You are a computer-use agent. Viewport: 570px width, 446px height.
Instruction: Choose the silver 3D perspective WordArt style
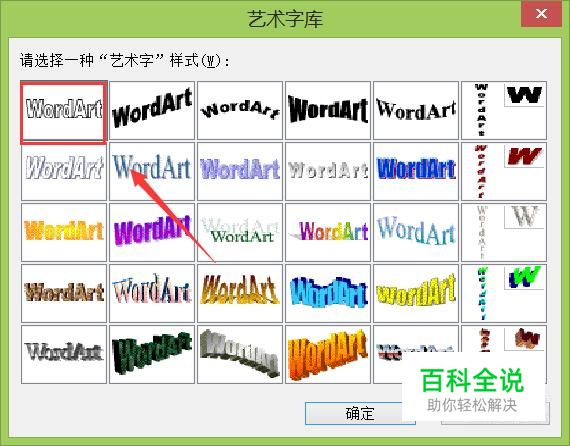pyautogui.click(x=240, y=355)
